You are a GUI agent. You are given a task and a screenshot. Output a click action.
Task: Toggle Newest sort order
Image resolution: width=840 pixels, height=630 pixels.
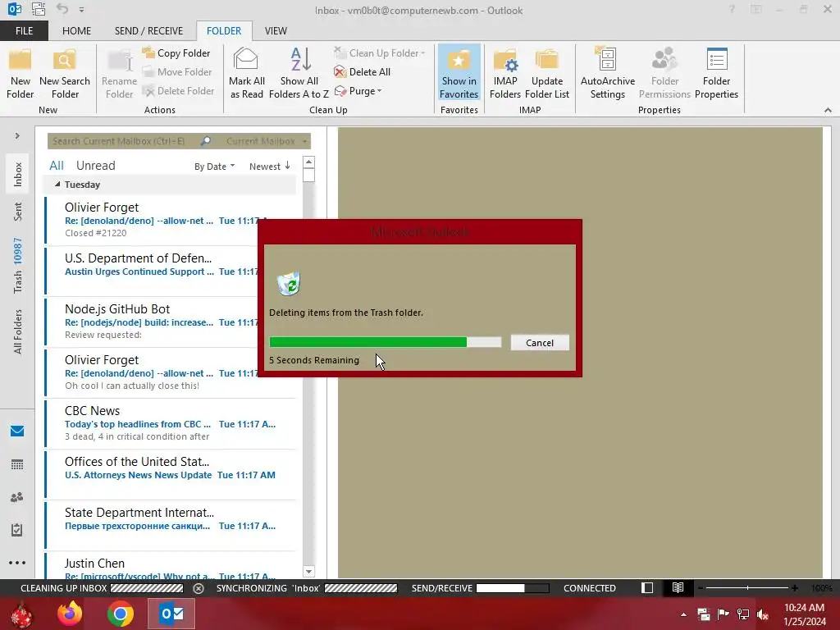click(x=269, y=167)
